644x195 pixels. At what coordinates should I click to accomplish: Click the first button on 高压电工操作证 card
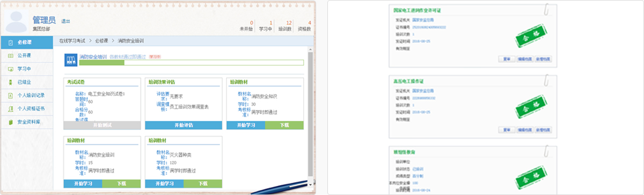[506, 130]
